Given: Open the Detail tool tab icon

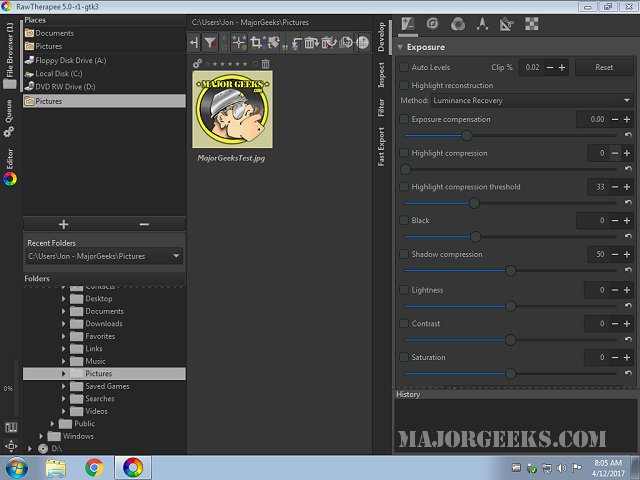Looking at the screenshot, I should click(x=433, y=24).
